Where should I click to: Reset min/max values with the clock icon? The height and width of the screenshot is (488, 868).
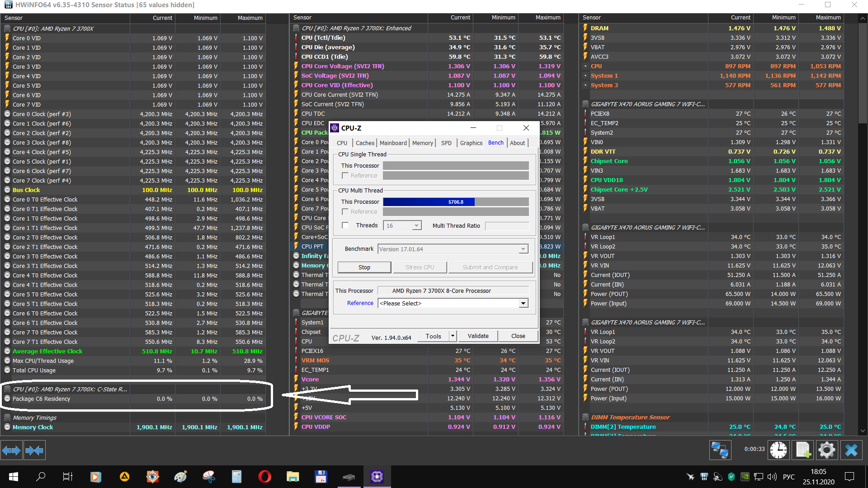778,450
